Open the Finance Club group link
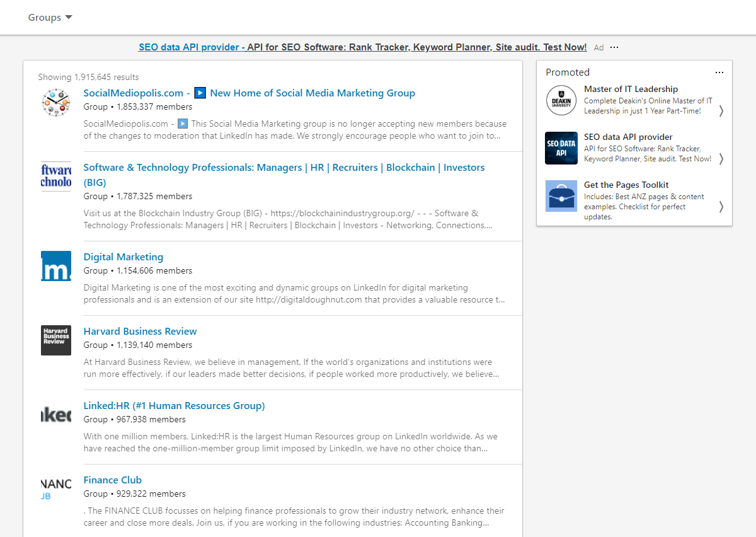Image resolution: width=756 pixels, height=537 pixels. [113, 480]
